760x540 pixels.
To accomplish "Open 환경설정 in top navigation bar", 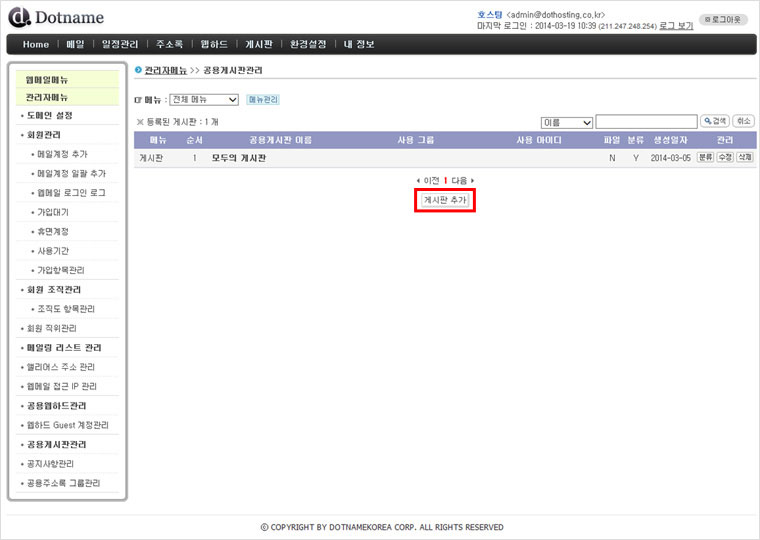I will tap(308, 44).
